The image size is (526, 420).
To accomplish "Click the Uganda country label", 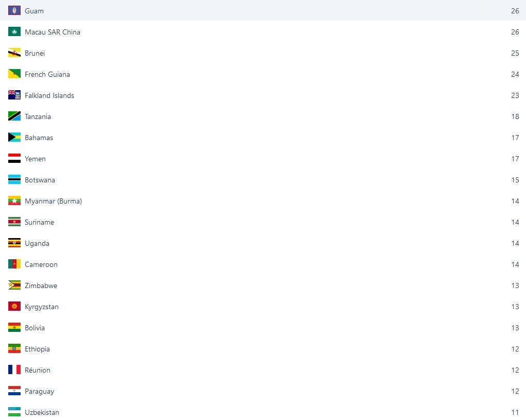I will pyautogui.click(x=37, y=243).
